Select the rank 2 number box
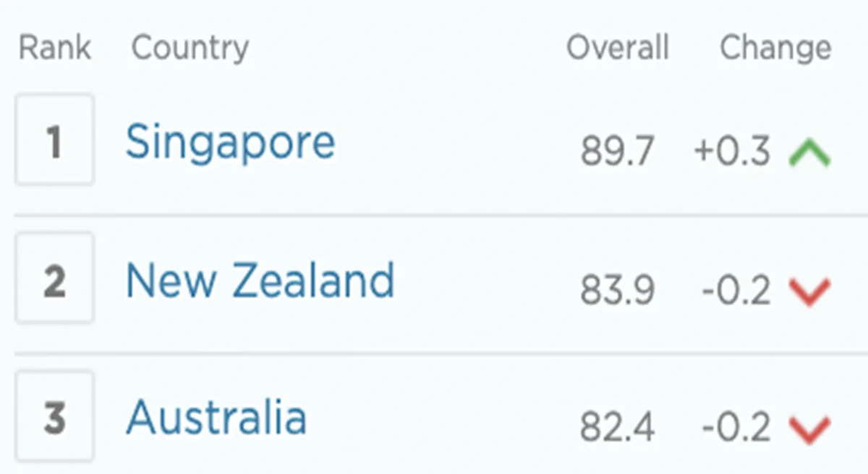The image size is (868, 474). (54, 279)
